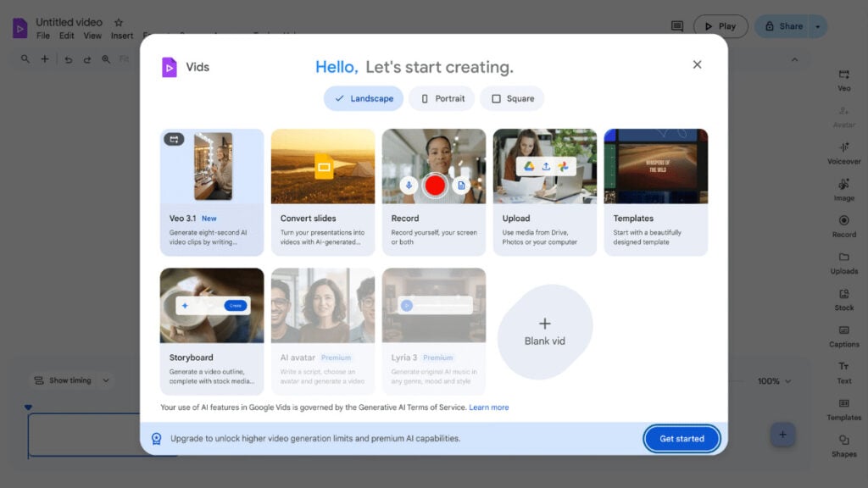Screen dimensions: 868x488
Task: Star the Untitled video document
Action: (119, 23)
